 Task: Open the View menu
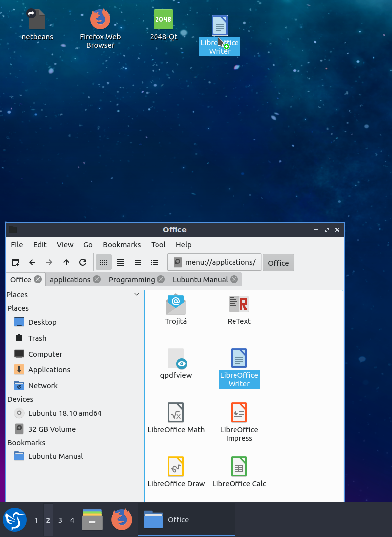[65, 245]
